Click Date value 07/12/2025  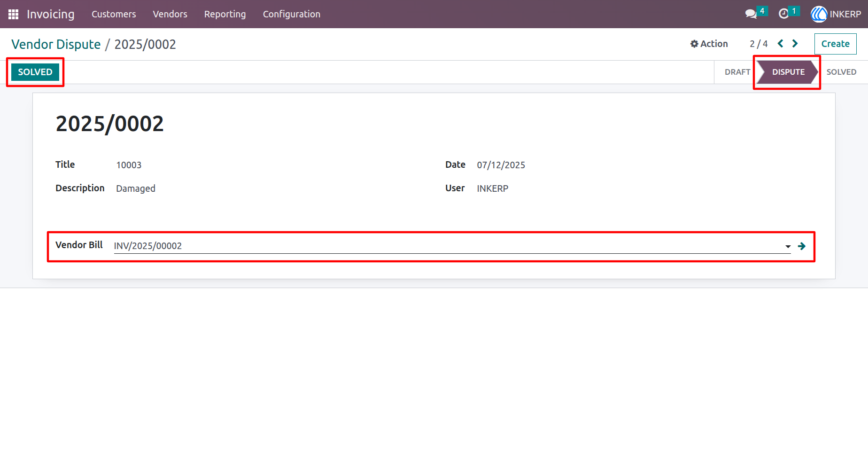pos(501,165)
